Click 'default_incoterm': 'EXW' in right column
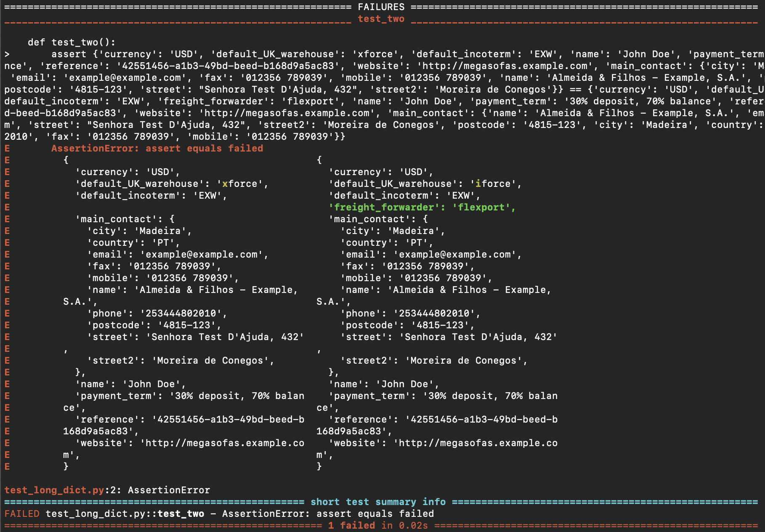 click(x=405, y=195)
